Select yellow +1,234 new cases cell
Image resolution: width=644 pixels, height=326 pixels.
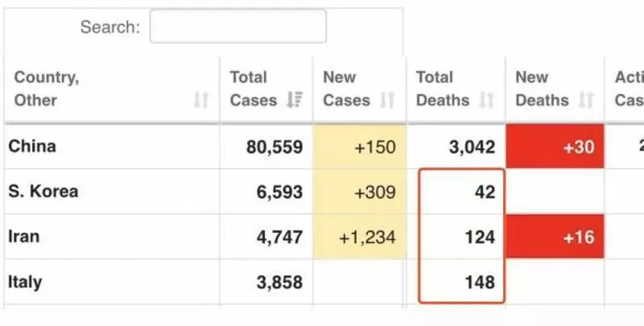coord(360,237)
